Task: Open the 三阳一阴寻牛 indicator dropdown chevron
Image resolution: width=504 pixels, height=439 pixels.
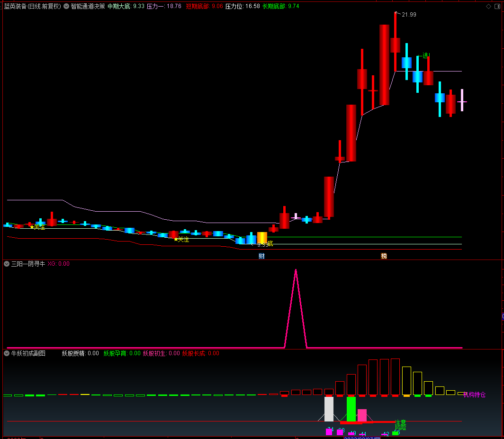Action: 7,264
